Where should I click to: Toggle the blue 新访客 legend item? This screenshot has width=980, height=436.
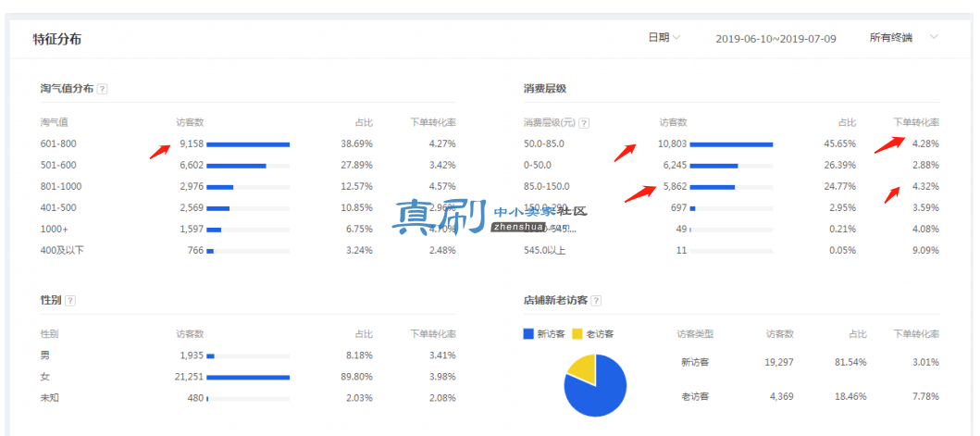click(544, 334)
